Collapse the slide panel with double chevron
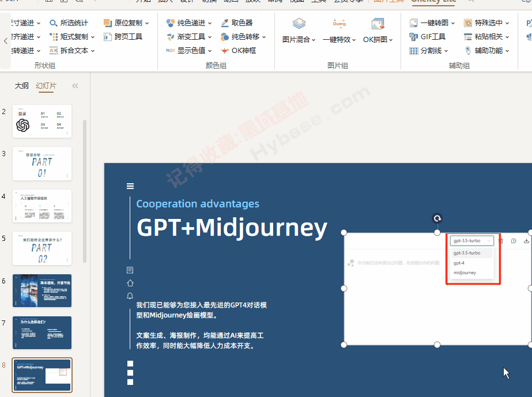This screenshot has width=532, height=397. click(x=76, y=86)
